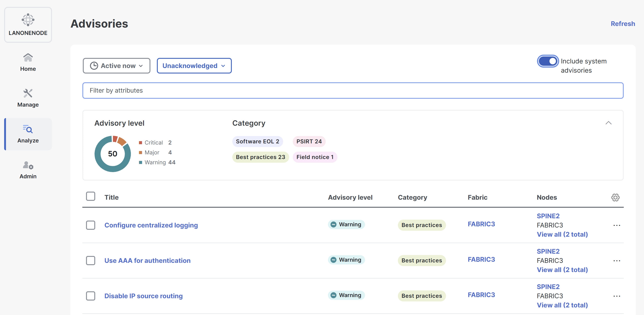Viewport: 644px width, 315px height.
Task: Click Warning badge icon for Use AAA row
Action: [333, 260]
